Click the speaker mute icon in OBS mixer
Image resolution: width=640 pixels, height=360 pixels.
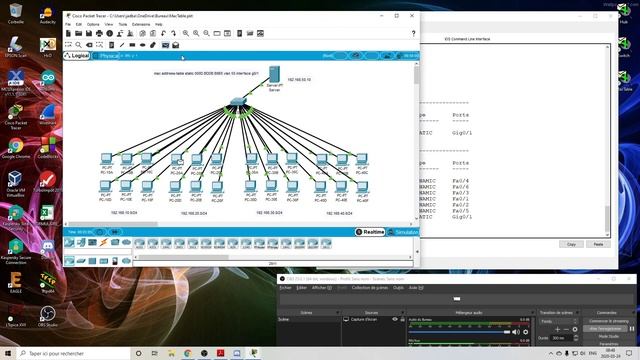coord(516,332)
